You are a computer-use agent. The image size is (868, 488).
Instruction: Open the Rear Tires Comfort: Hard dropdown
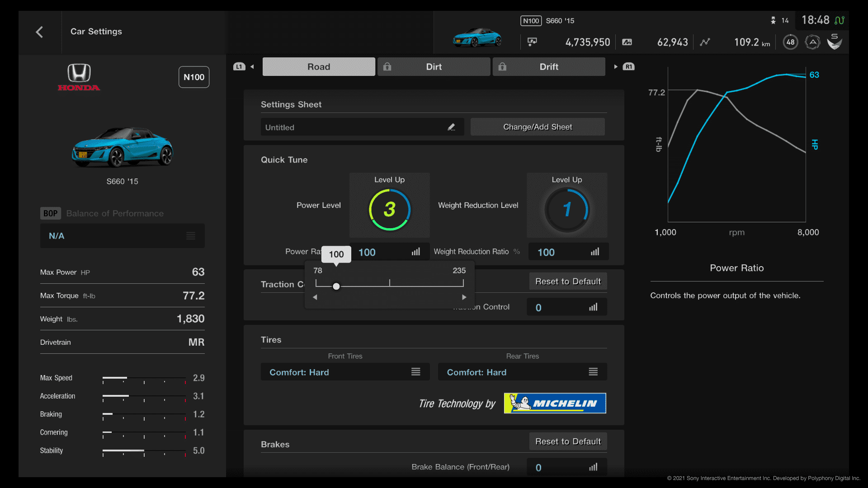tap(522, 372)
